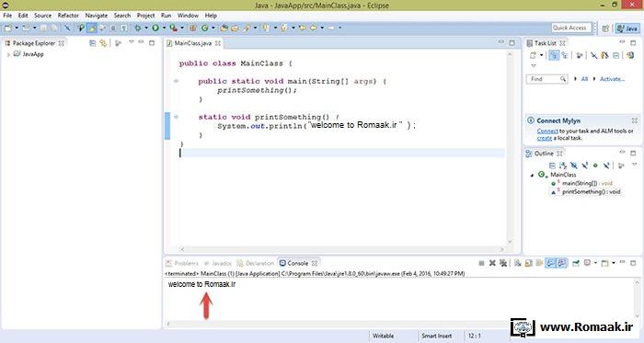Expand the JavaApp project tree node

[8, 54]
